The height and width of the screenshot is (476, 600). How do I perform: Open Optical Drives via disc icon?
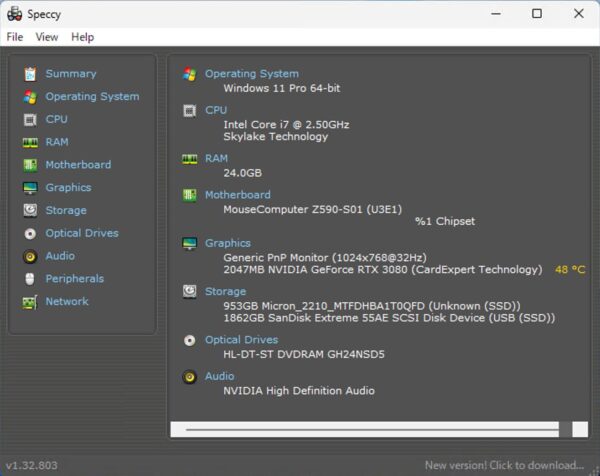30,234
